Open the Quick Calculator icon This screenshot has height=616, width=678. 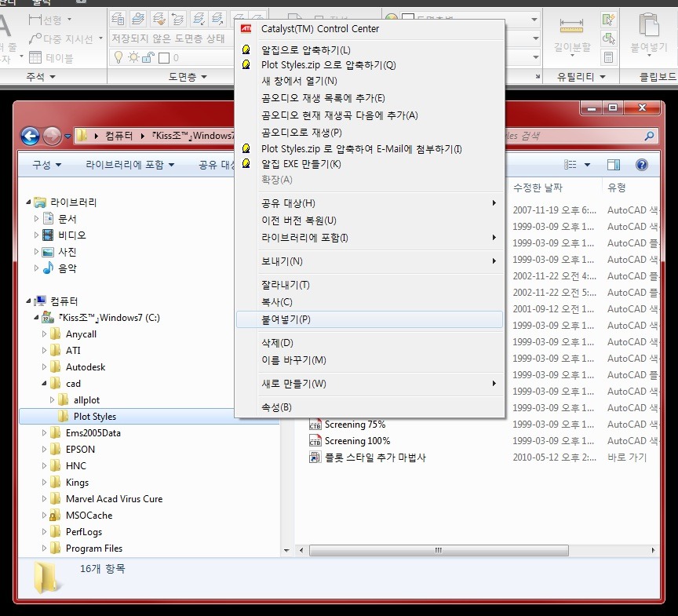608,57
